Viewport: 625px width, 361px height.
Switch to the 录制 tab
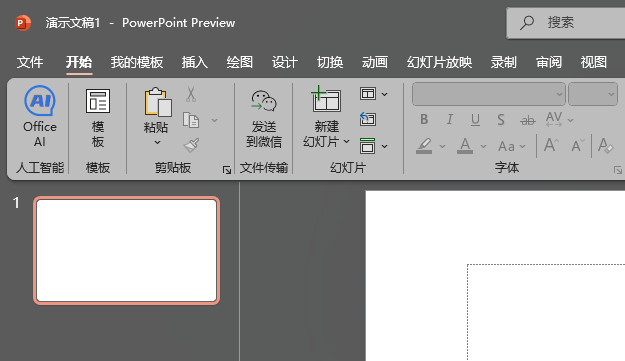503,62
